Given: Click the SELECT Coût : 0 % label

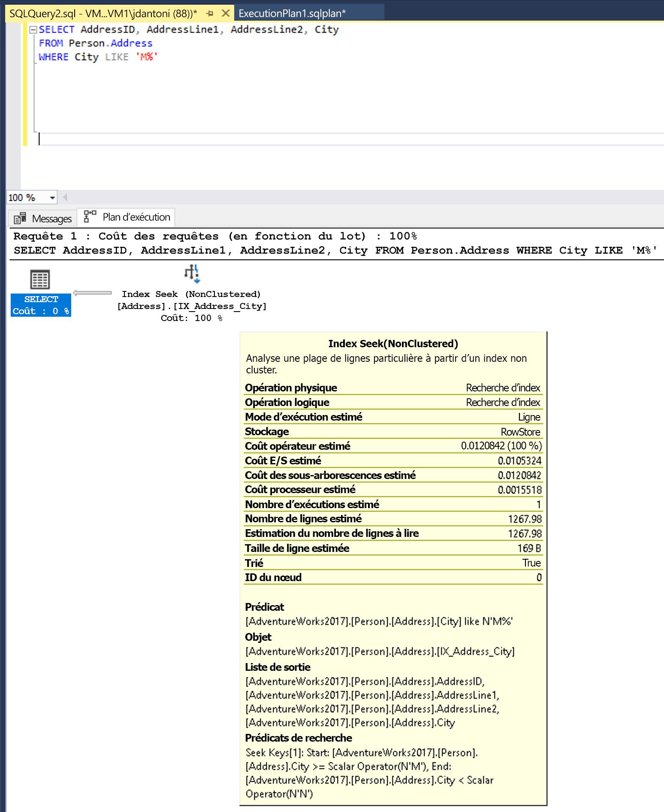Looking at the screenshot, I should pos(41,305).
